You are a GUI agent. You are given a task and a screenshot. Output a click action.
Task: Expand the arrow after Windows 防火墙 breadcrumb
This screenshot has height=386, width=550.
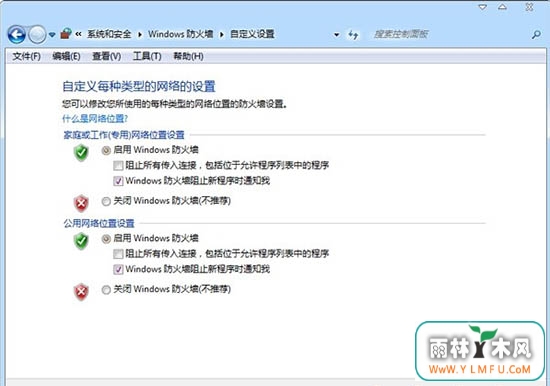222,34
